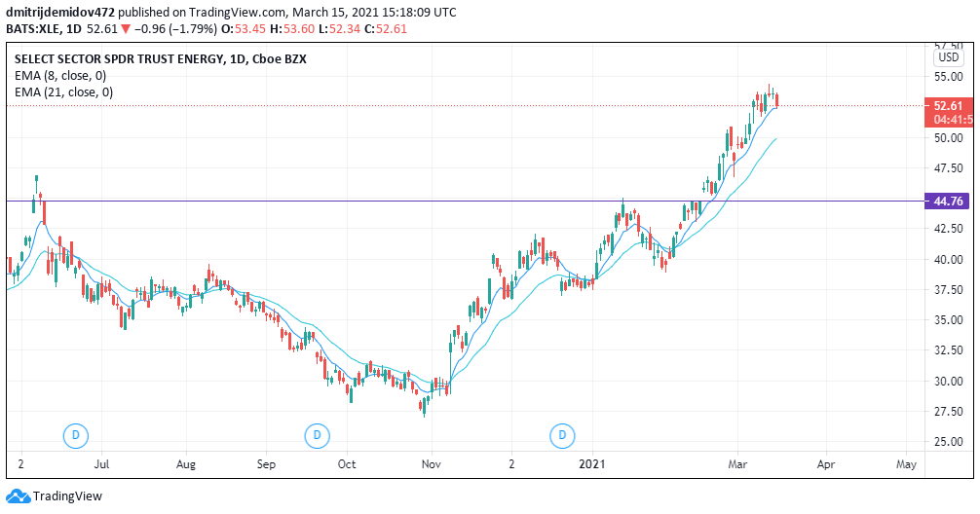Click the 42.50 price axis label

coord(948,229)
